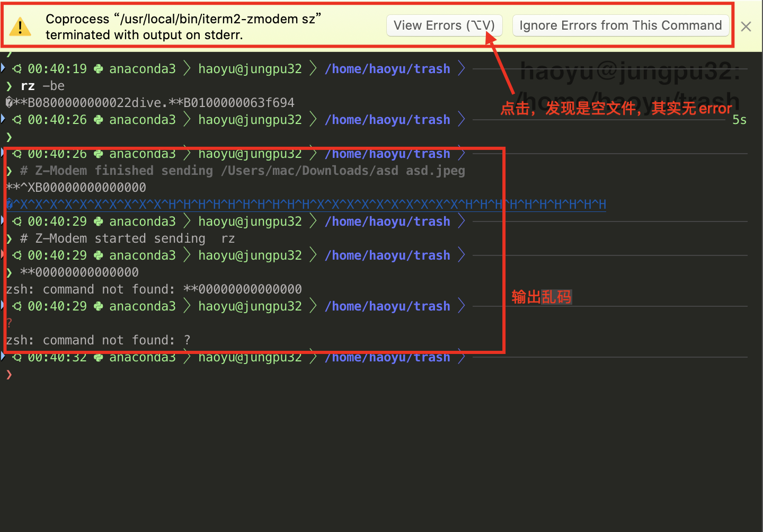Click the red prompt arrow on last line
This screenshot has height=532, width=763.
pos(9,375)
